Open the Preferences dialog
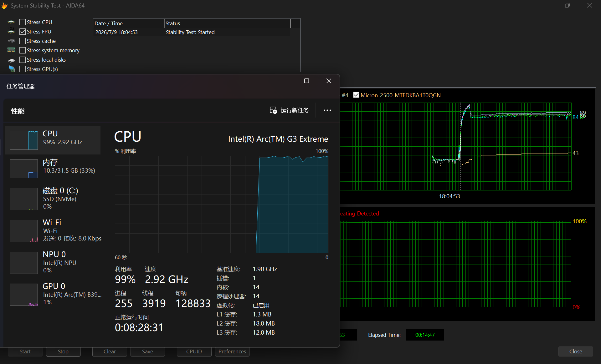 click(232, 351)
